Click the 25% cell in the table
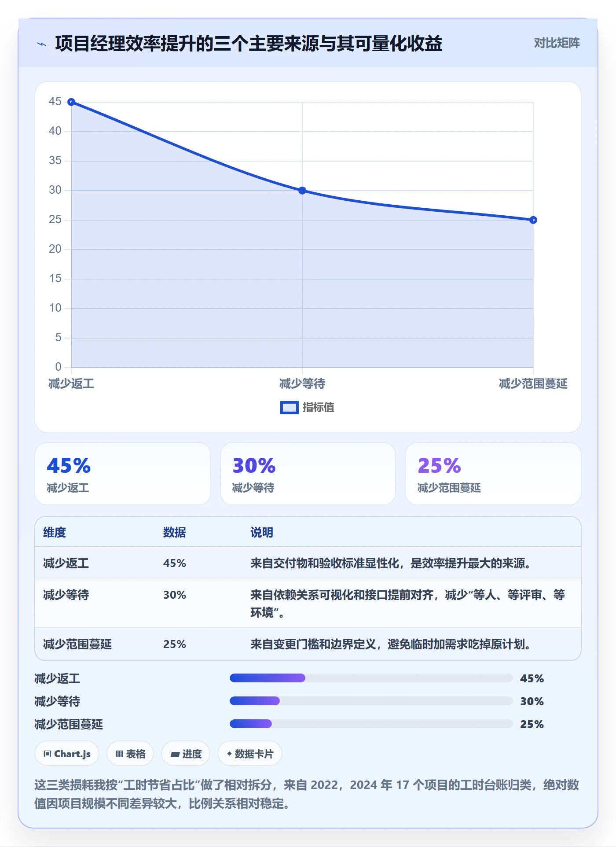This screenshot has width=616, height=847. coord(175,644)
